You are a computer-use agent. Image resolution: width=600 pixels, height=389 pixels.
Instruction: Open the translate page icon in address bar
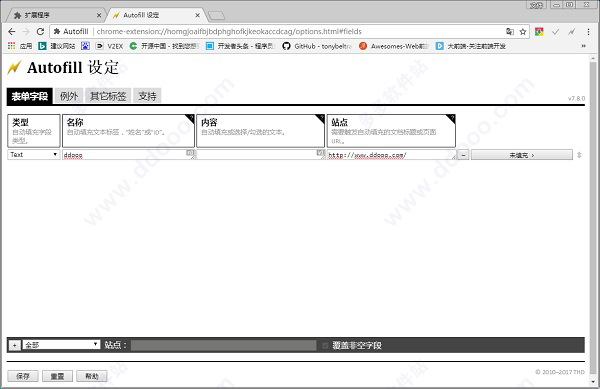(510, 32)
